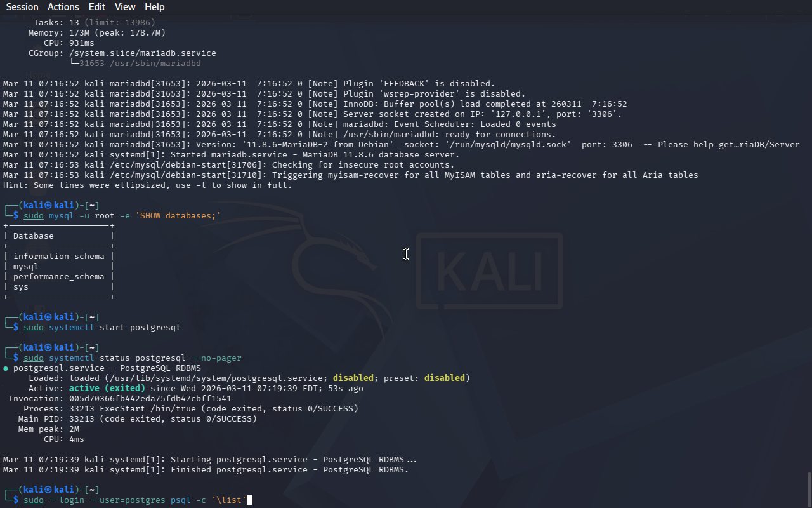812x508 pixels.
Task: Click the green 'active (exited)' status text
Action: (x=107, y=389)
